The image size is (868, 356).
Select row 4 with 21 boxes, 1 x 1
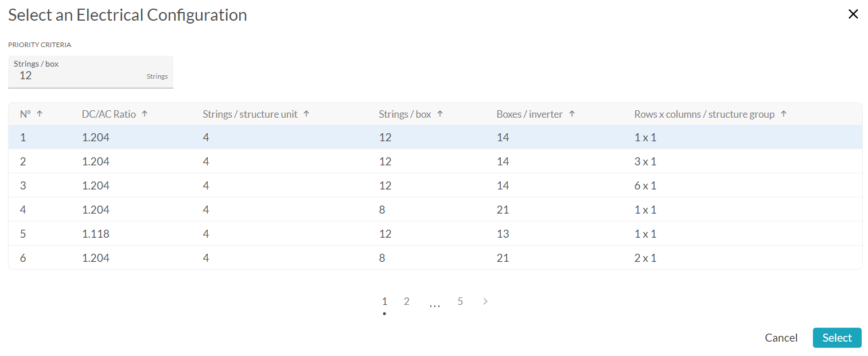435,210
